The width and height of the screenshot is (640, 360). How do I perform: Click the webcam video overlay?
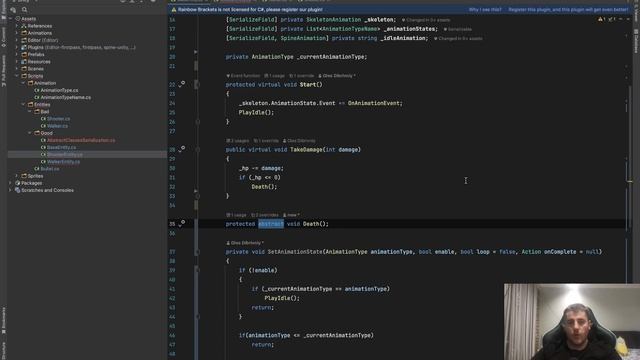click(x=572, y=322)
